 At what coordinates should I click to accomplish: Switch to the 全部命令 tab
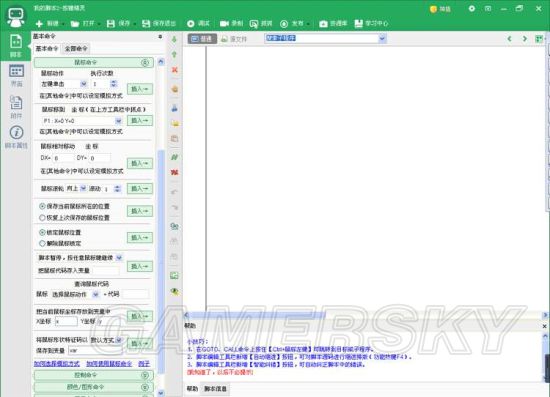(x=76, y=48)
